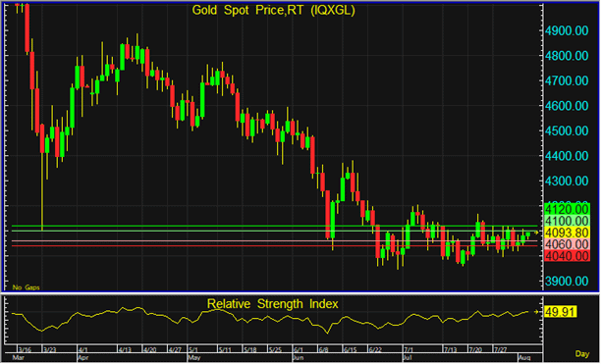Screen dimensions: 601x364
Task: Click the 6/8 date marker on time axis
Action: point(323,350)
